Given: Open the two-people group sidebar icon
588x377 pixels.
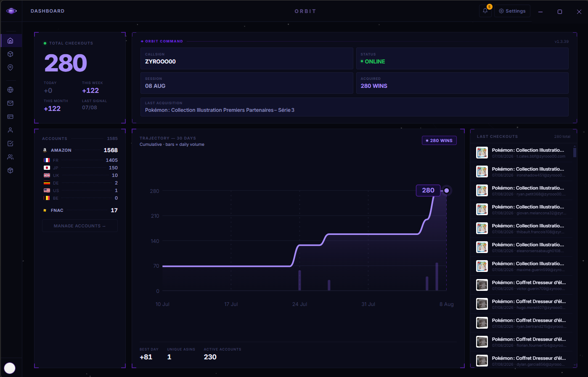Looking at the screenshot, I should [11, 157].
